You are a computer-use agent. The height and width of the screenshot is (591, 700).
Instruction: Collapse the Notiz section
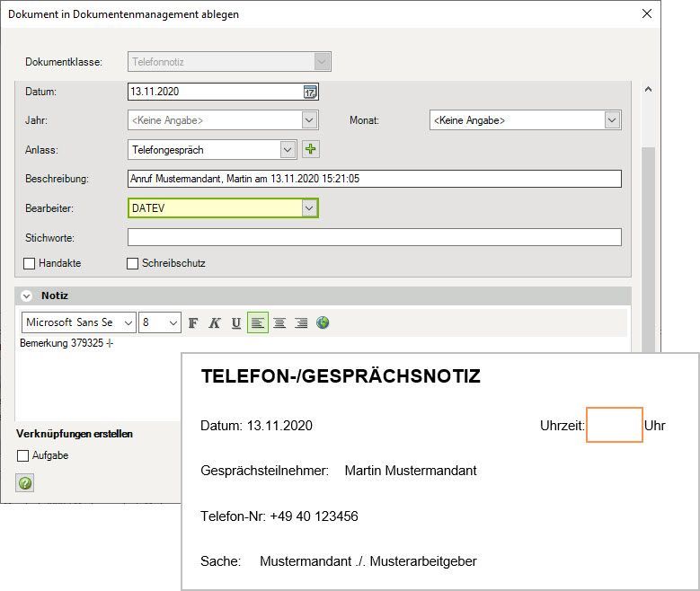pos(26,295)
